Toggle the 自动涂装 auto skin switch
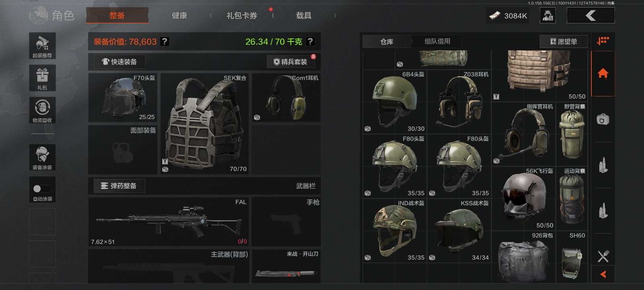 [42, 188]
